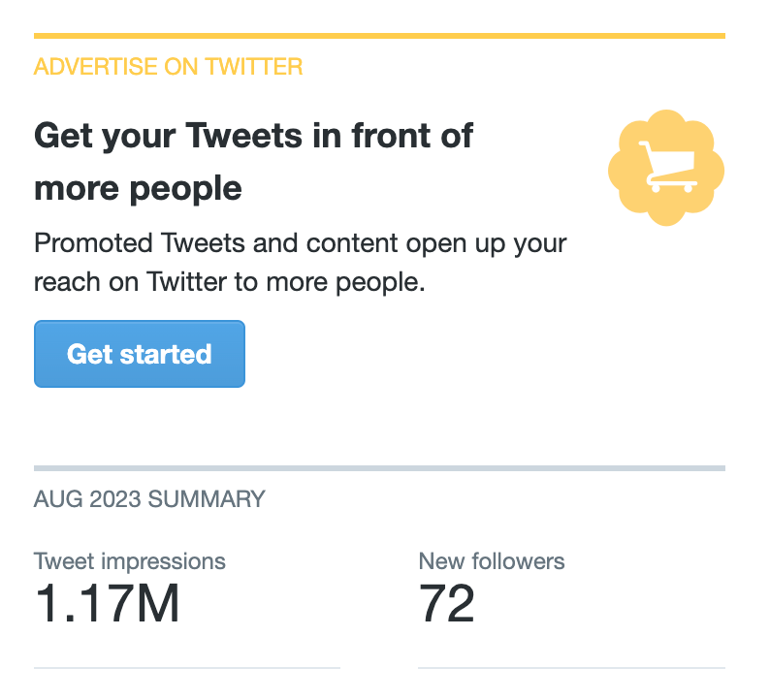Image resolution: width=770 pixels, height=700 pixels.
Task: Click the word 'TWITTER' in the yellow header
Action: tap(256, 67)
